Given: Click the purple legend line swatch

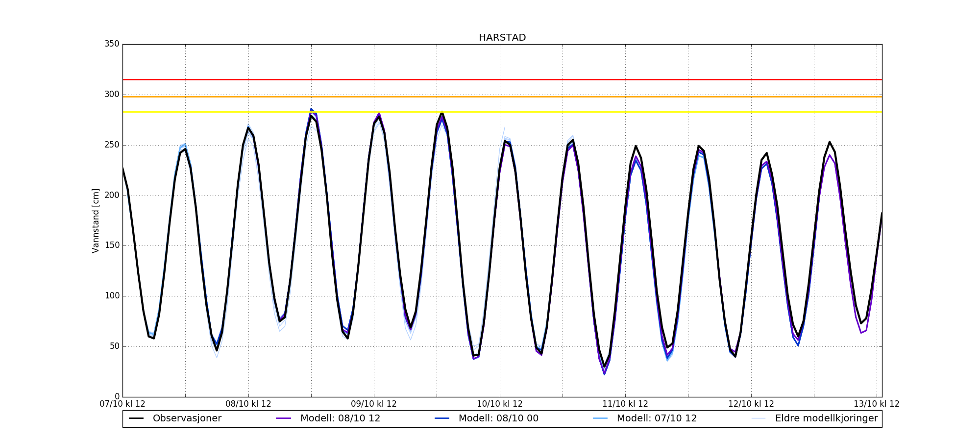Looking at the screenshot, I should (284, 418).
